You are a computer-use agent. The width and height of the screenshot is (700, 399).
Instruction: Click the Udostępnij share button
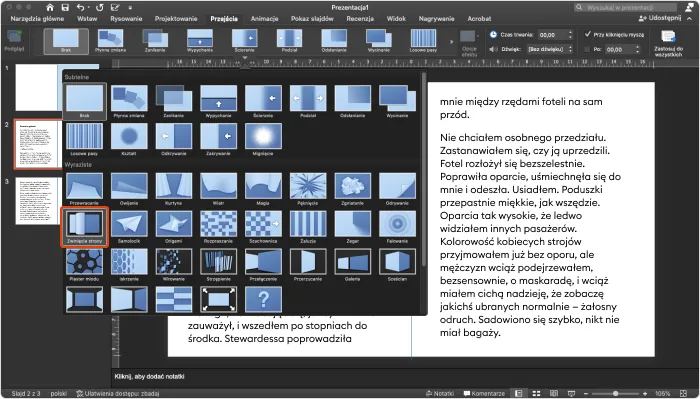[660, 18]
